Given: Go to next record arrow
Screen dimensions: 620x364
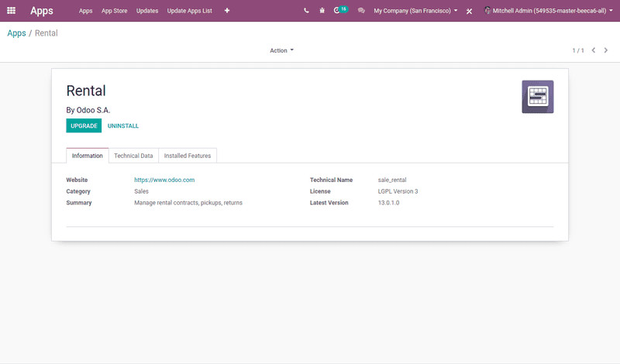Looking at the screenshot, I should pos(606,50).
